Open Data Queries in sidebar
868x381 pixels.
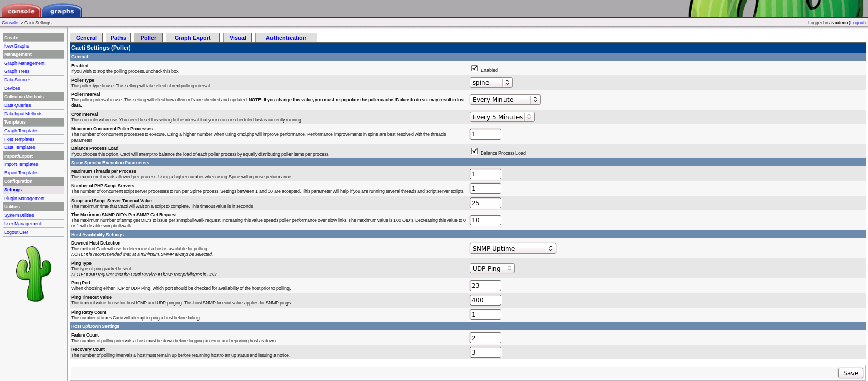[18, 105]
